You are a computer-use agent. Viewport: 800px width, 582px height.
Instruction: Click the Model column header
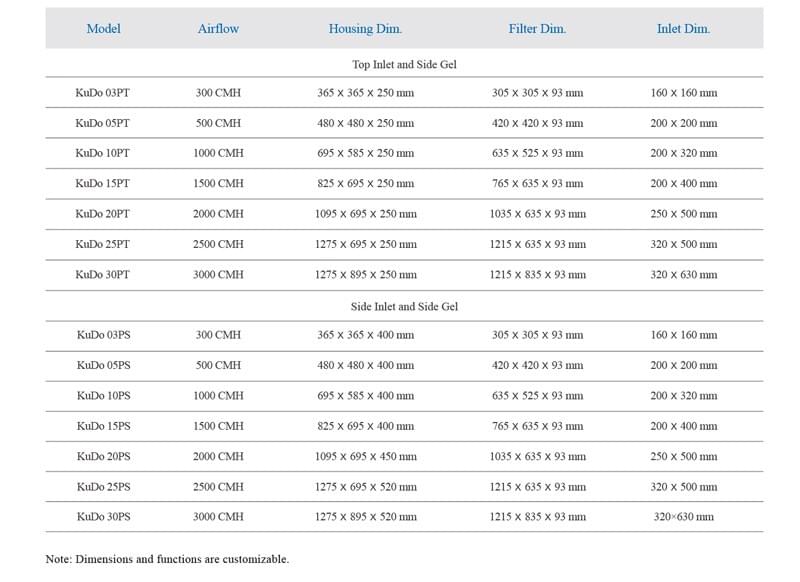(x=104, y=29)
